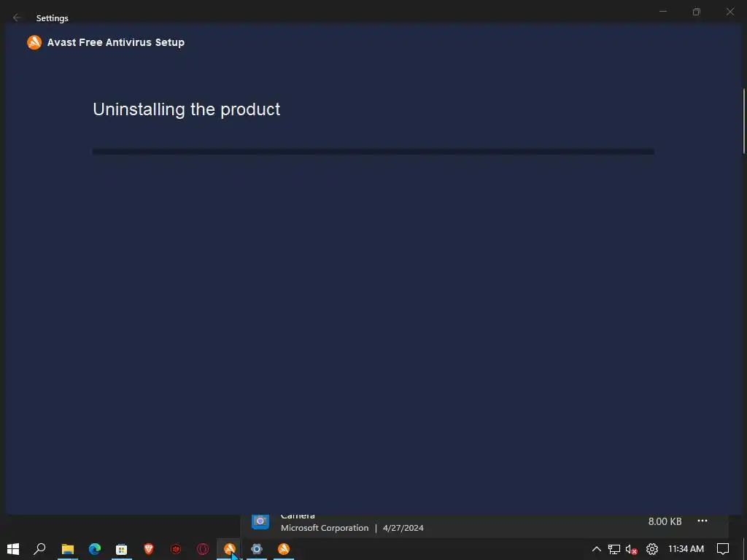Open network status in the system tray
Screen dimensions: 747x560
click(x=614, y=549)
